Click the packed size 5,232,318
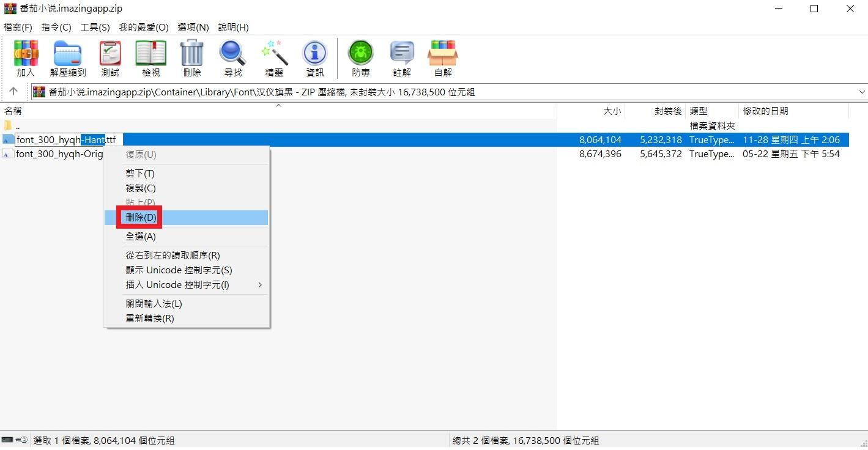Screen dimensions: 868x450 tap(661, 140)
